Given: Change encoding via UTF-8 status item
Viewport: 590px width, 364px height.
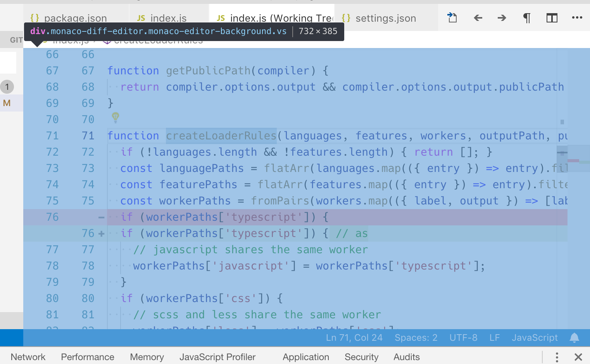Looking at the screenshot, I should click(463, 338).
